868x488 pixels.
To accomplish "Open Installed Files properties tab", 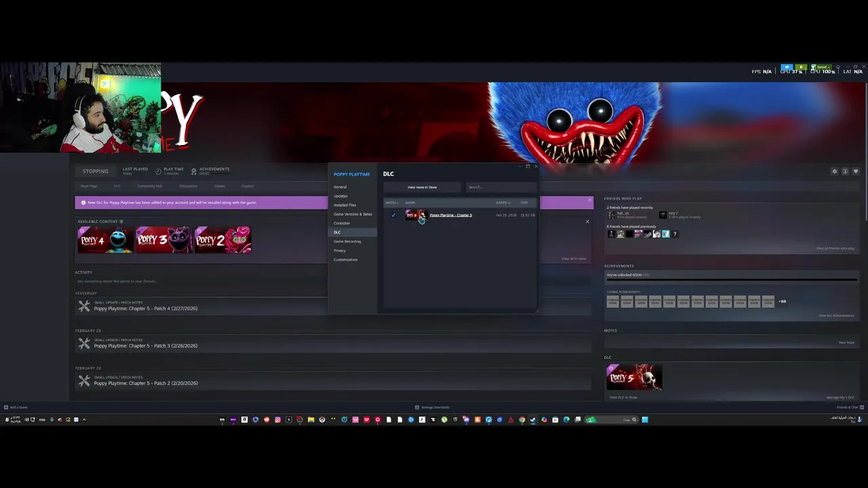I will tap(344, 205).
